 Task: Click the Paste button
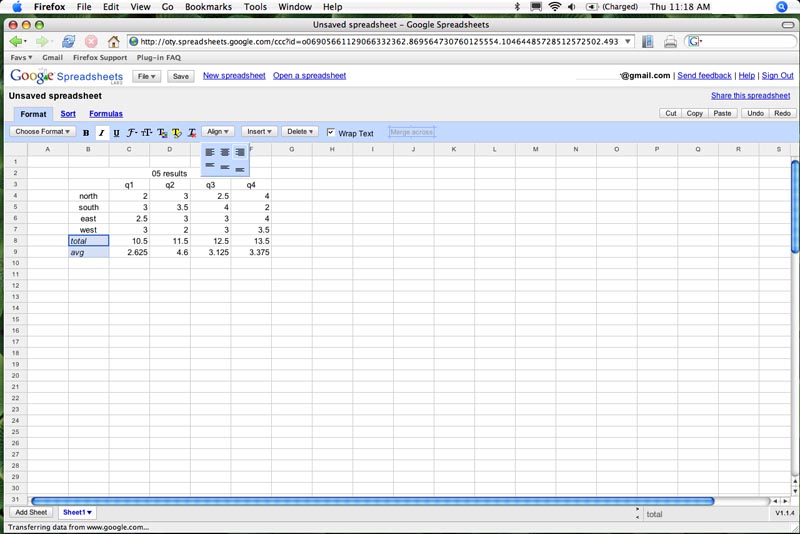pos(722,113)
